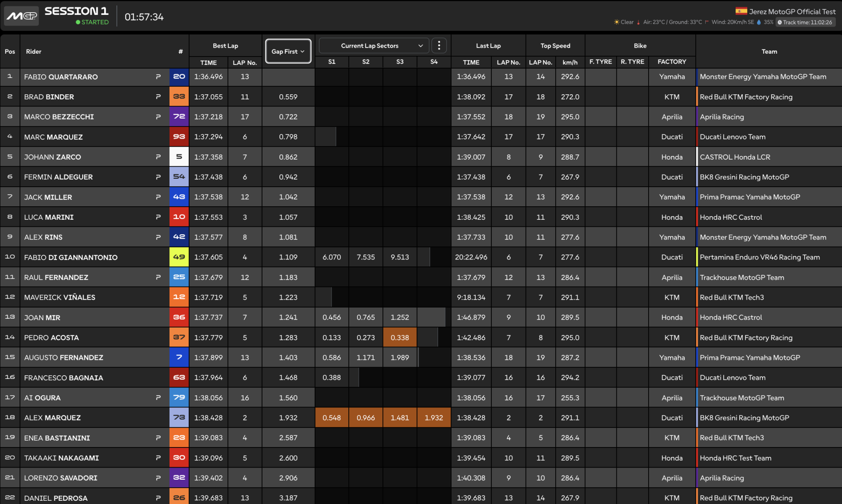
Task: Click the R. TYRE column header
Action: 632,62
